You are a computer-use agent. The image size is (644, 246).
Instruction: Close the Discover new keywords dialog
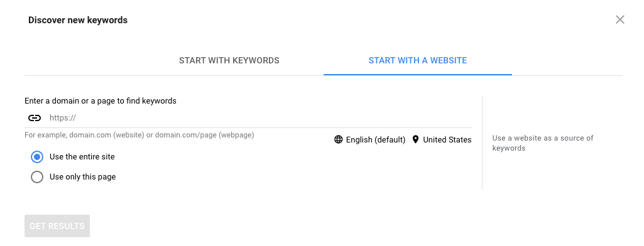(619, 19)
